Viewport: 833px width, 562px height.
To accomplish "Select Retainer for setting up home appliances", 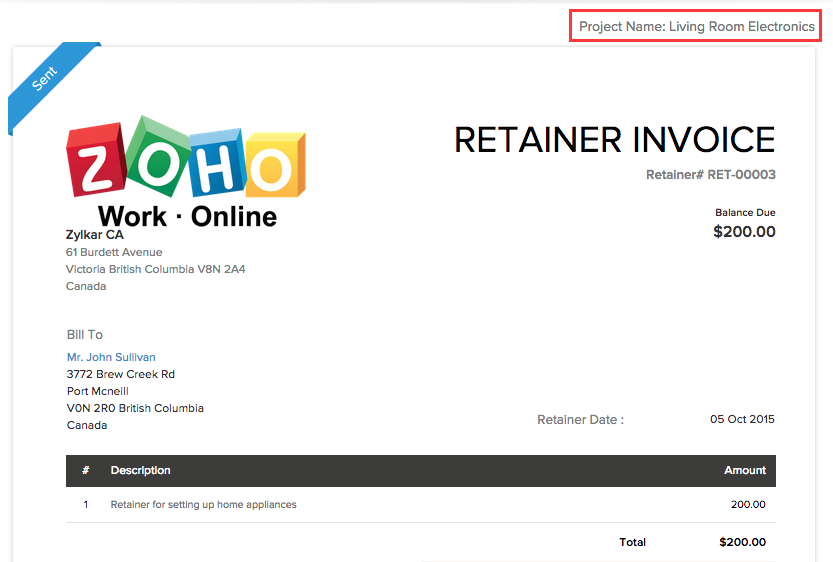I will pos(203,505).
